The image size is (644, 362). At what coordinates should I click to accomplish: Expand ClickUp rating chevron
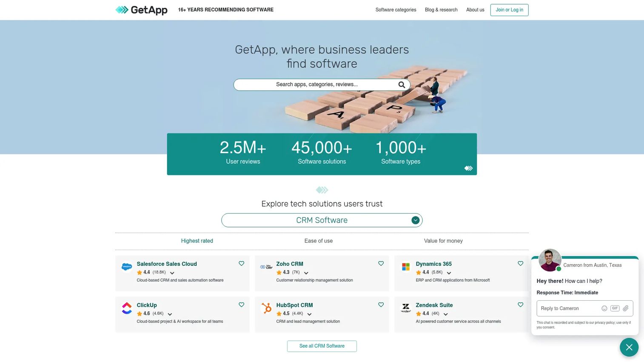tap(170, 314)
